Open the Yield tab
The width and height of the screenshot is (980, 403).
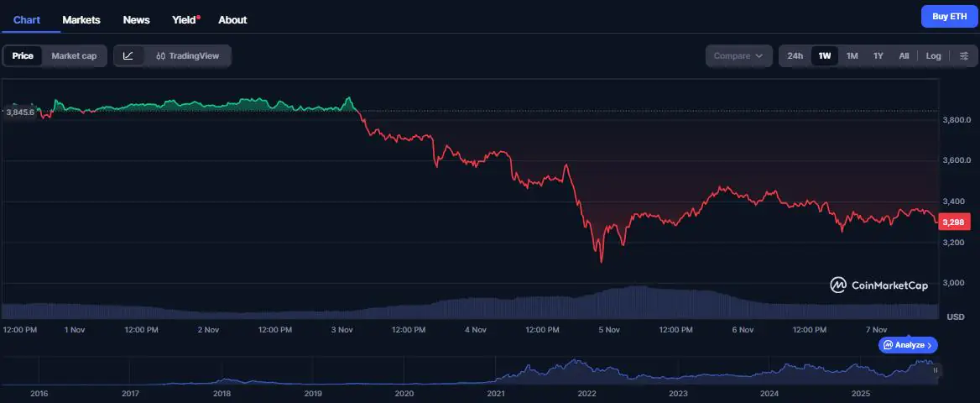185,19
